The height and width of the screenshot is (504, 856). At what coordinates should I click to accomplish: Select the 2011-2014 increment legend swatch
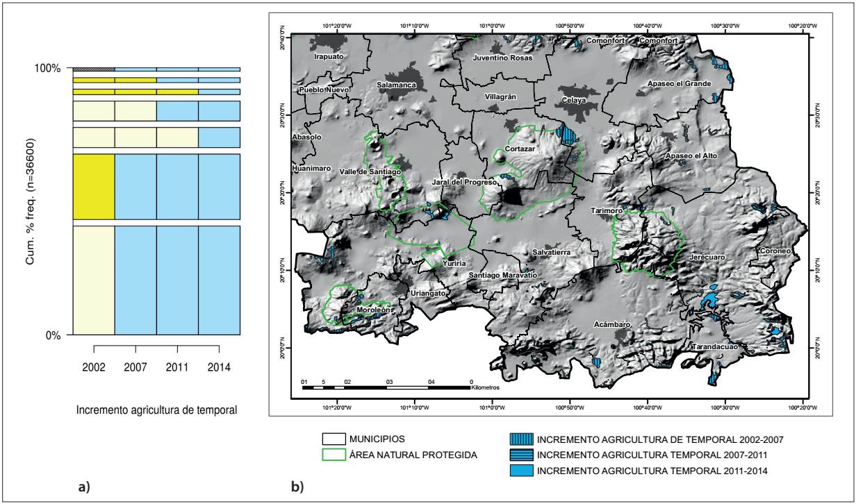click(x=521, y=470)
